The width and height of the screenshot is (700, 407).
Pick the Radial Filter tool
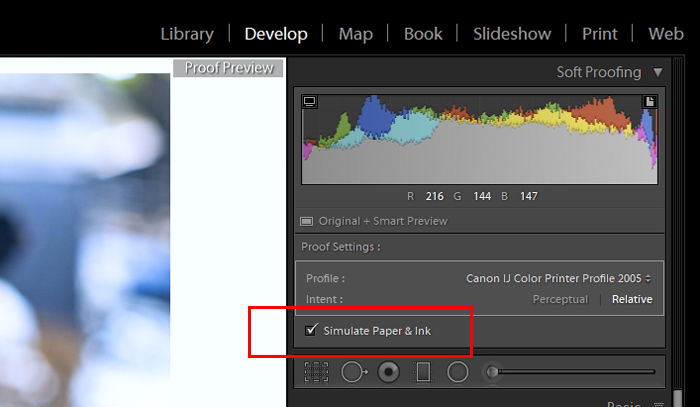click(x=458, y=372)
